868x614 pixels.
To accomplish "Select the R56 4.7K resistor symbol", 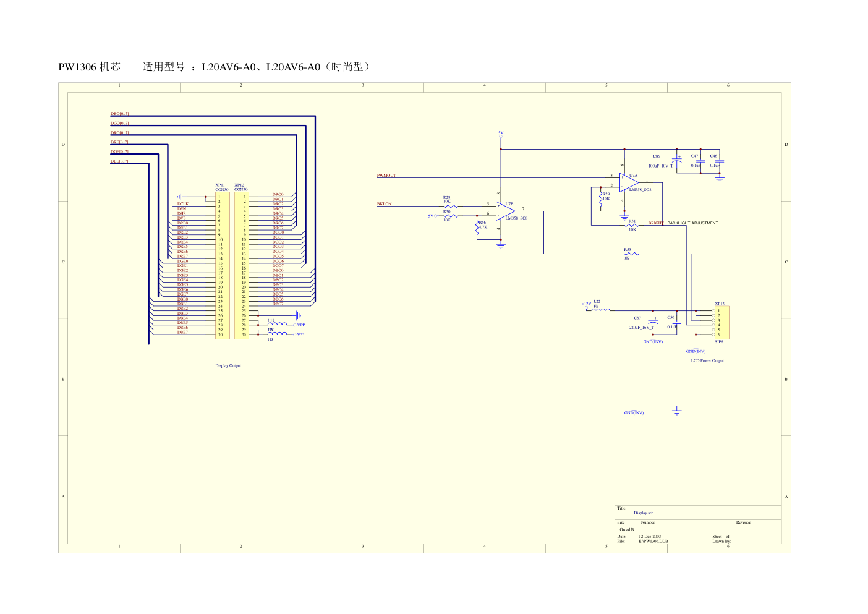I will click(477, 227).
